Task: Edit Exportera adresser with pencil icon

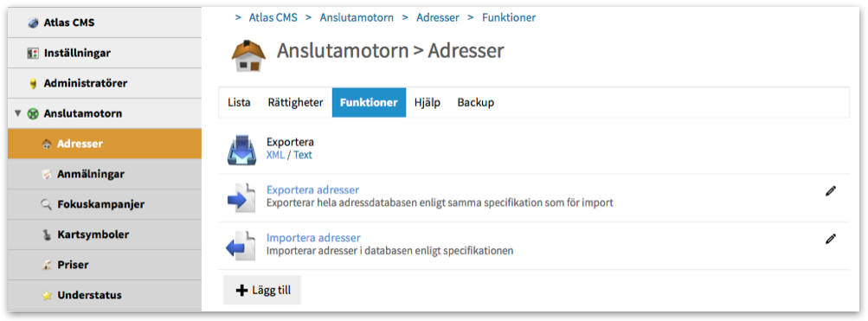Action: tap(831, 191)
